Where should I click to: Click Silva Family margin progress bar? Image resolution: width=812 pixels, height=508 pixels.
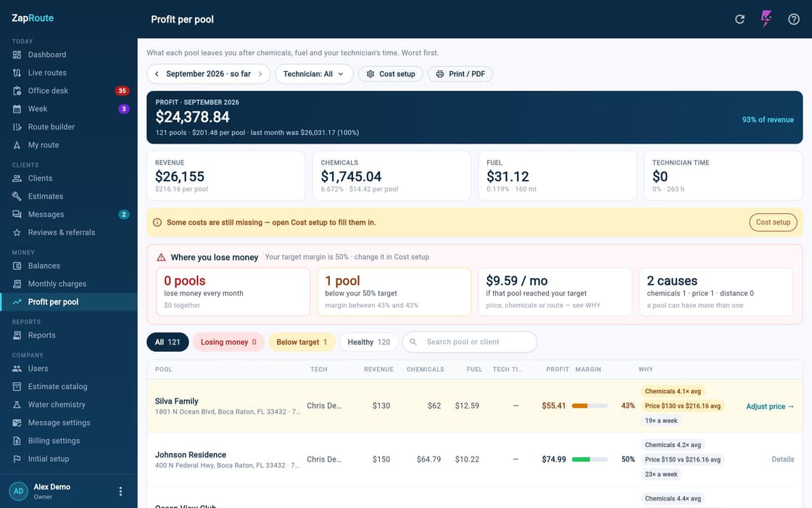pos(589,406)
